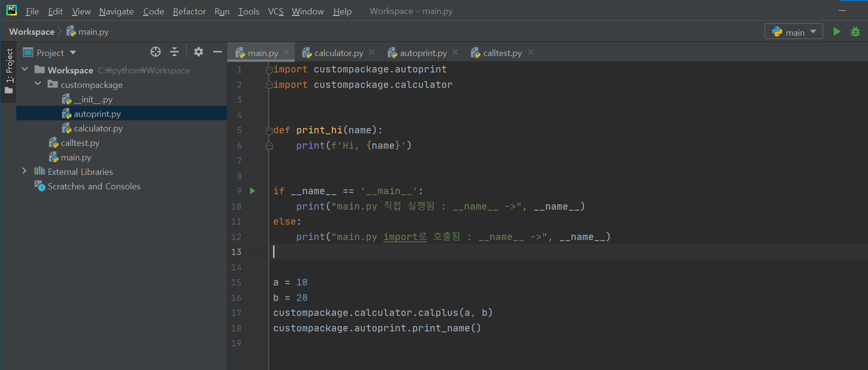The height and width of the screenshot is (370, 868).
Task: Collapse all in Project panel
Action: coord(174,52)
